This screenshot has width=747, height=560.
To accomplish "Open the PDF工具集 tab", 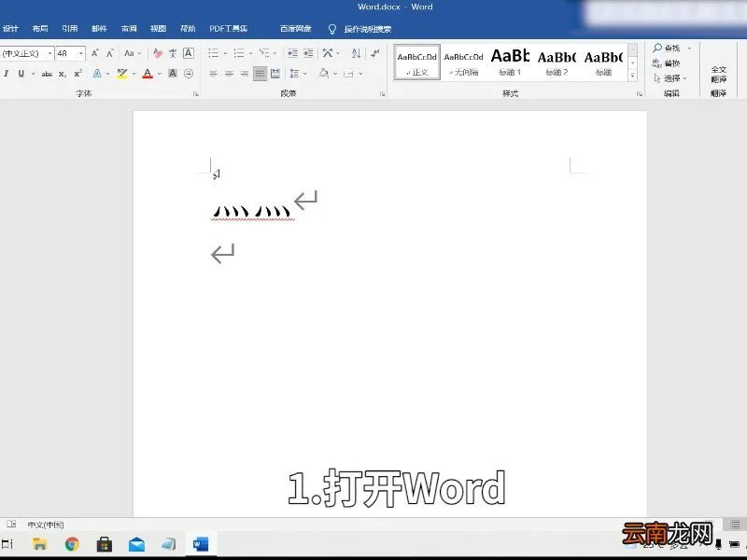I will click(229, 29).
